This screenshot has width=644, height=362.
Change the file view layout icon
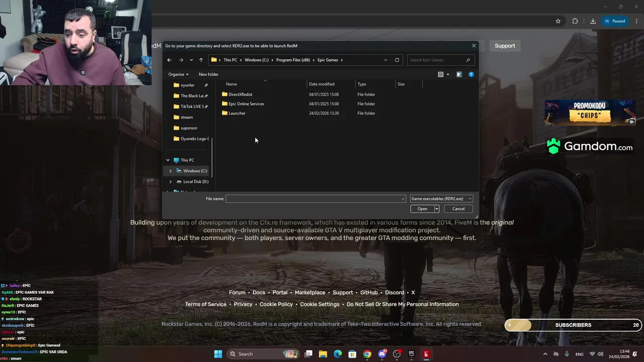(x=441, y=74)
